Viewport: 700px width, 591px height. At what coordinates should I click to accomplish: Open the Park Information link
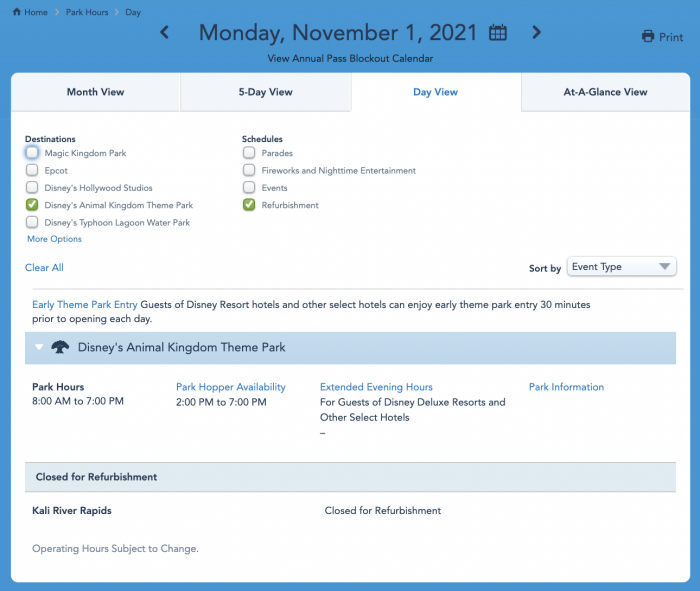click(x=566, y=387)
